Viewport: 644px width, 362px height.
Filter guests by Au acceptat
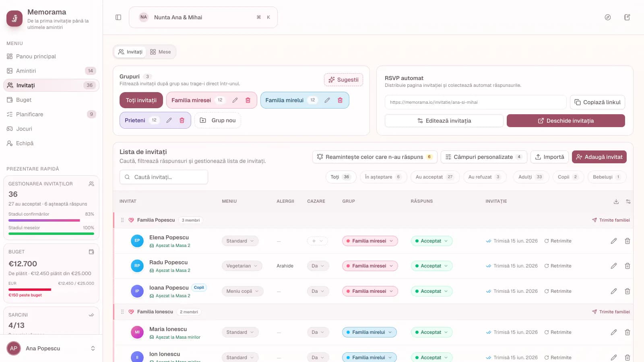coord(435,177)
